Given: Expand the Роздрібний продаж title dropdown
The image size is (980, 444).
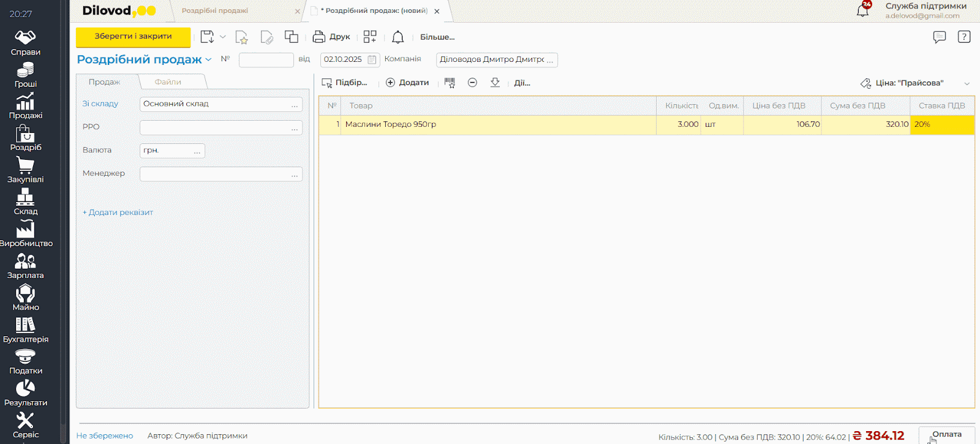Looking at the screenshot, I should 208,60.
